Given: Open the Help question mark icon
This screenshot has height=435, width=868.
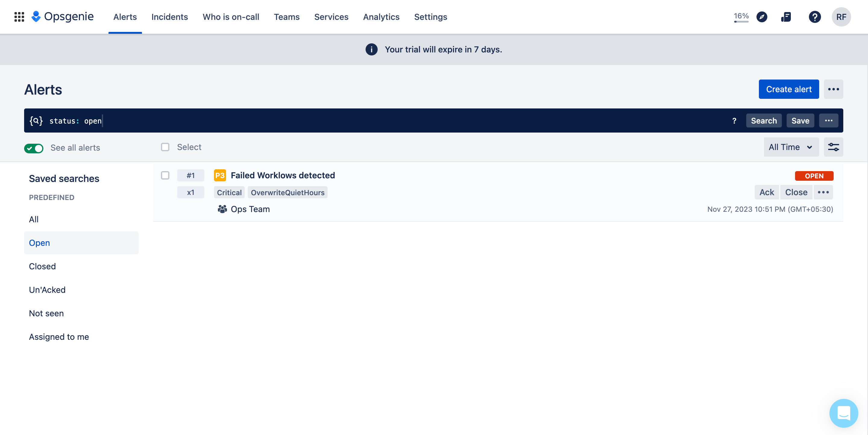Looking at the screenshot, I should [x=815, y=17].
